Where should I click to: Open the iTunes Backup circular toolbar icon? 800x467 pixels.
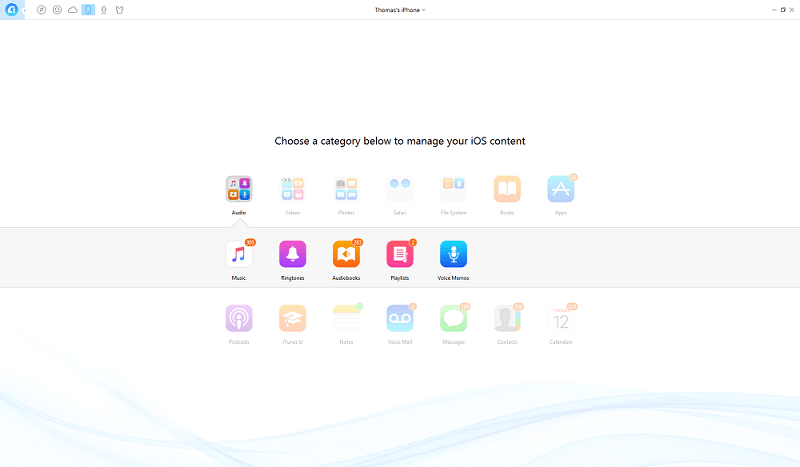tap(57, 10)
